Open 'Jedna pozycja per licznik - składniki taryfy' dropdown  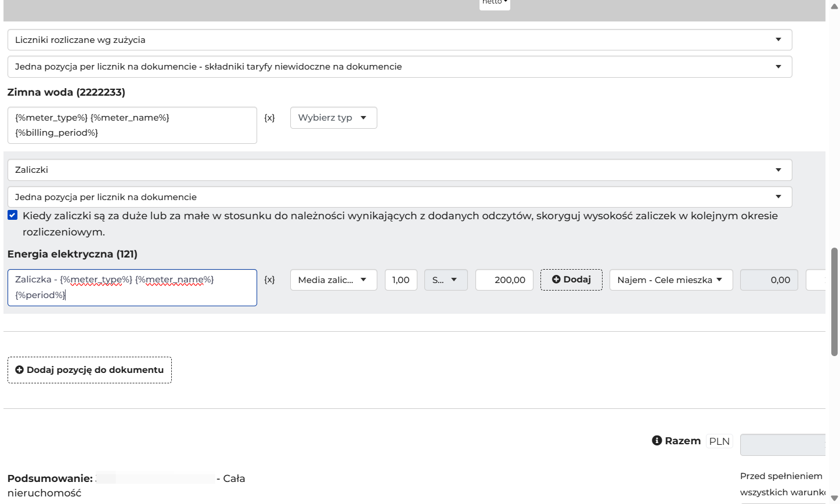[399, 67]
